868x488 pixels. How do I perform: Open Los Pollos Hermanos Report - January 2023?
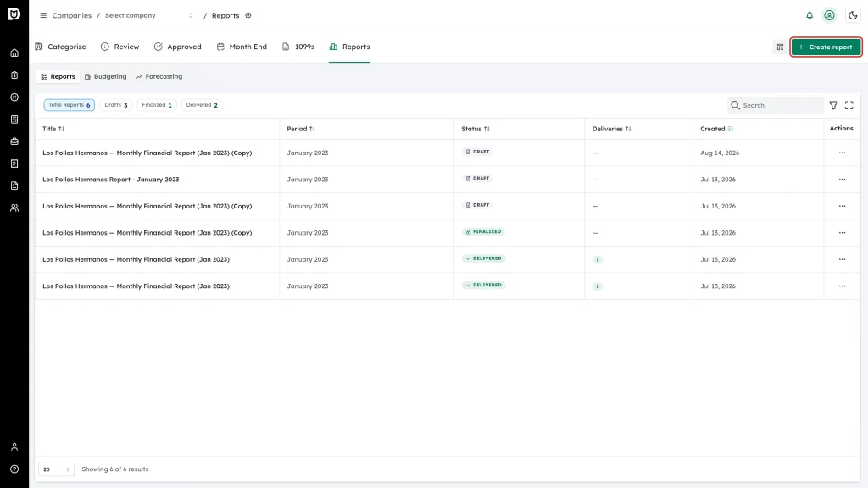click(x=111, y=180)
